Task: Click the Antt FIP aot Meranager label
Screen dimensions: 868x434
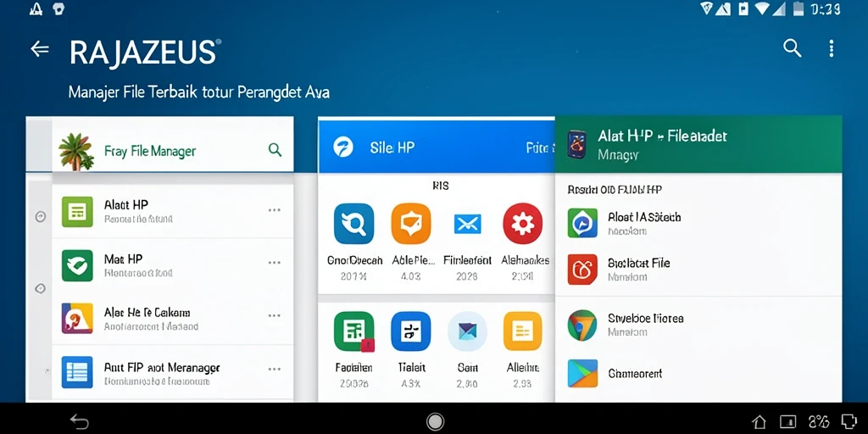Action: [162, 368]
